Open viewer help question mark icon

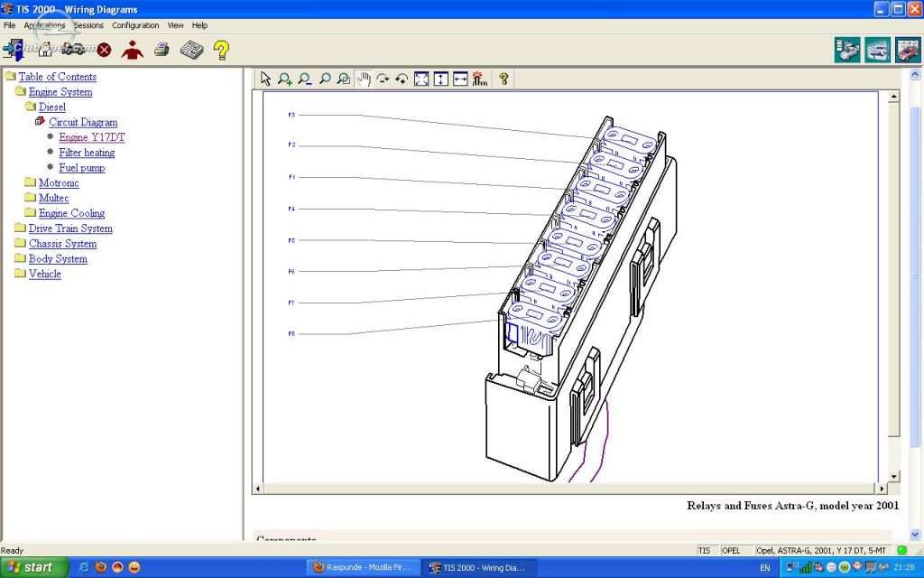pos(504,79)
